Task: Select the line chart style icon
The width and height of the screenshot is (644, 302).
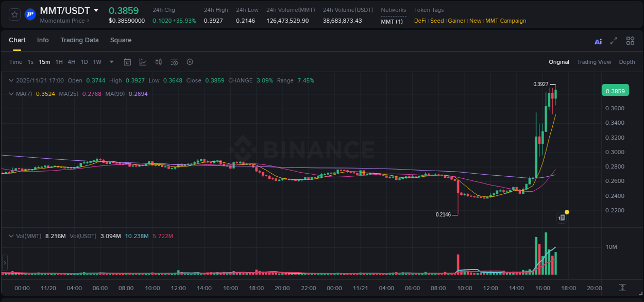Action: click(x=143, y=62)
